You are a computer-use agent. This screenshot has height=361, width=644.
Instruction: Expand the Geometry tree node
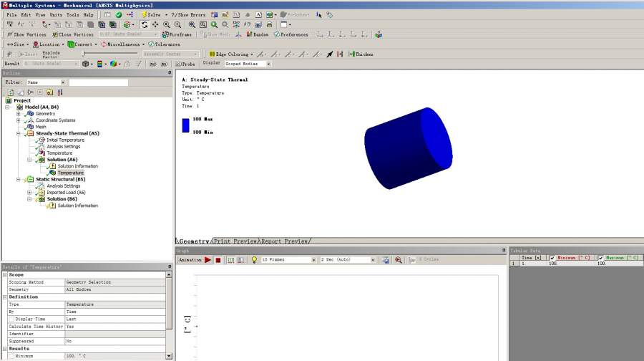19,114
